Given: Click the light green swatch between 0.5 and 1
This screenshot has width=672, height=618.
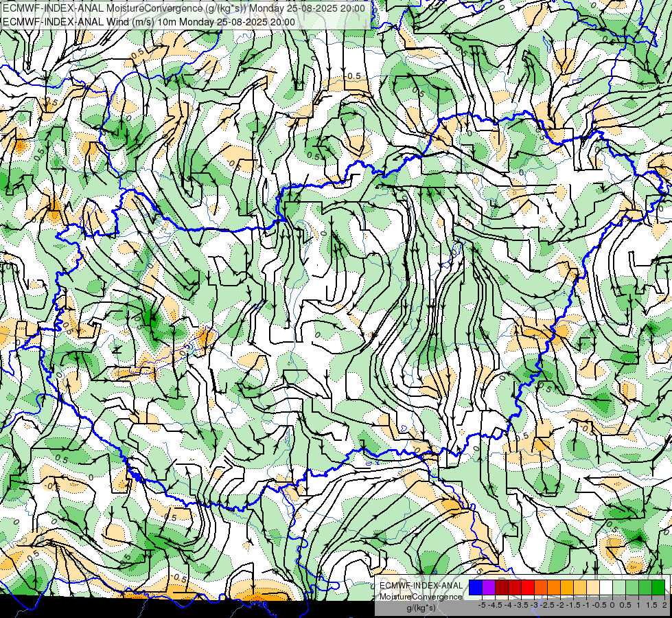Looking at the screenshot, I should 633,588.
